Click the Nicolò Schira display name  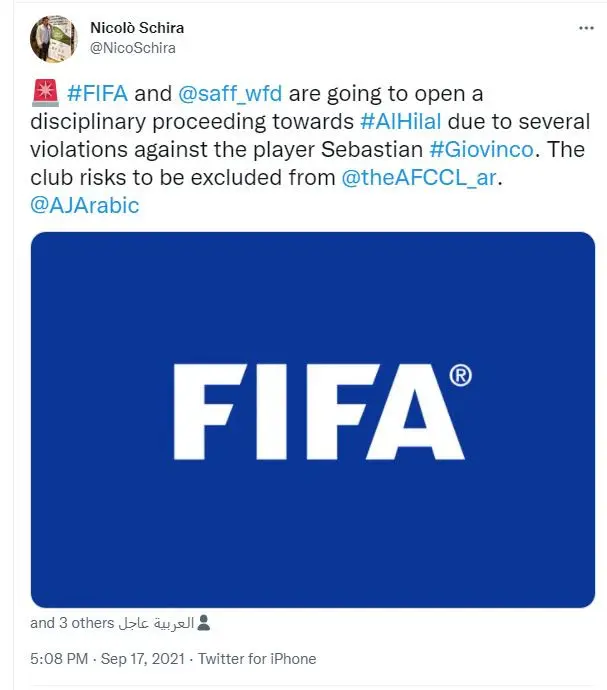click(x=137, y=28)
